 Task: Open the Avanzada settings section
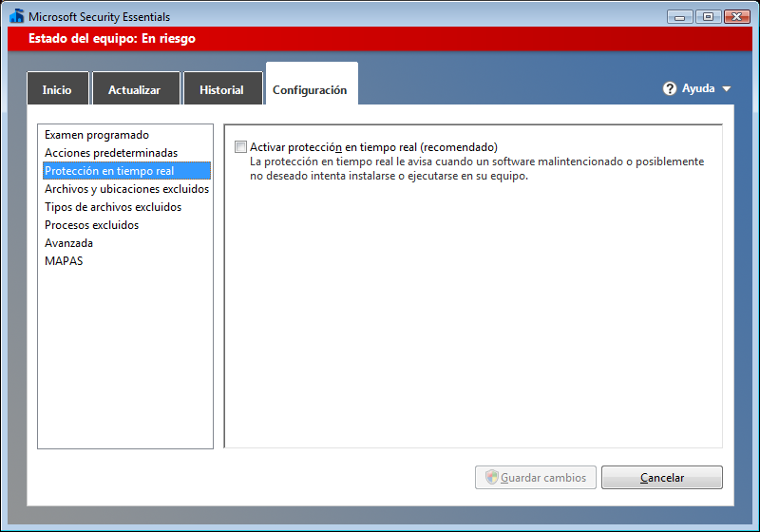(126, 243)
